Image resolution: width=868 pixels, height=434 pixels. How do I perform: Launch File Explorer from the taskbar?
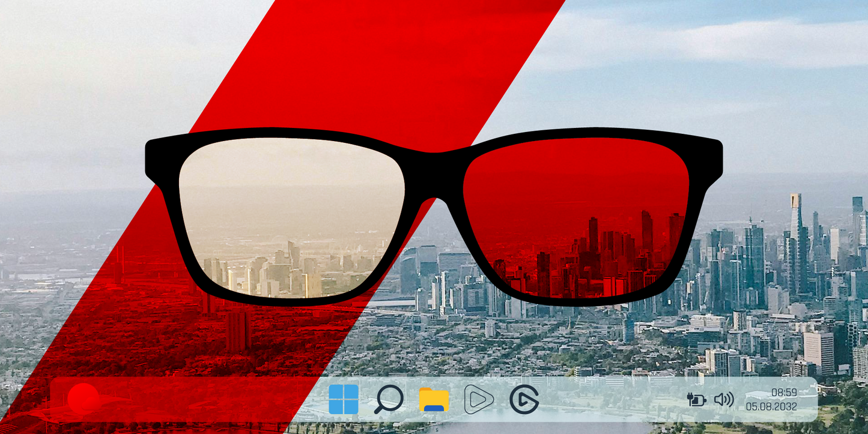434,400
